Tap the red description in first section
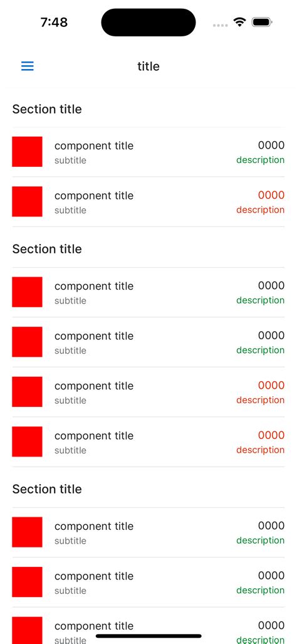Image resolution: width=297 pixels, height=644 pixels. (x=260, y=209)
